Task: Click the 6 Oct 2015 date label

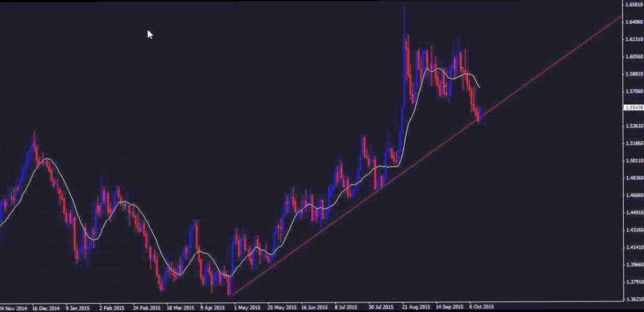Action: (481, 308)
